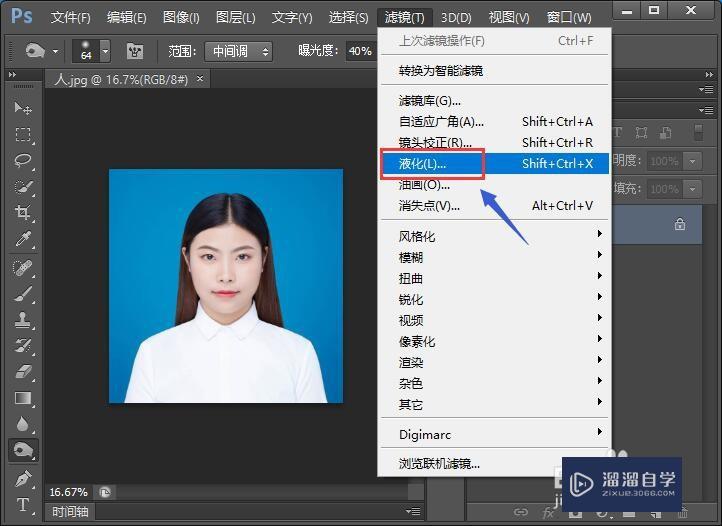Open the 范围 (Range) 中间调 dropdown
Viewport: 722px width, 526px height.
point(239,51)
